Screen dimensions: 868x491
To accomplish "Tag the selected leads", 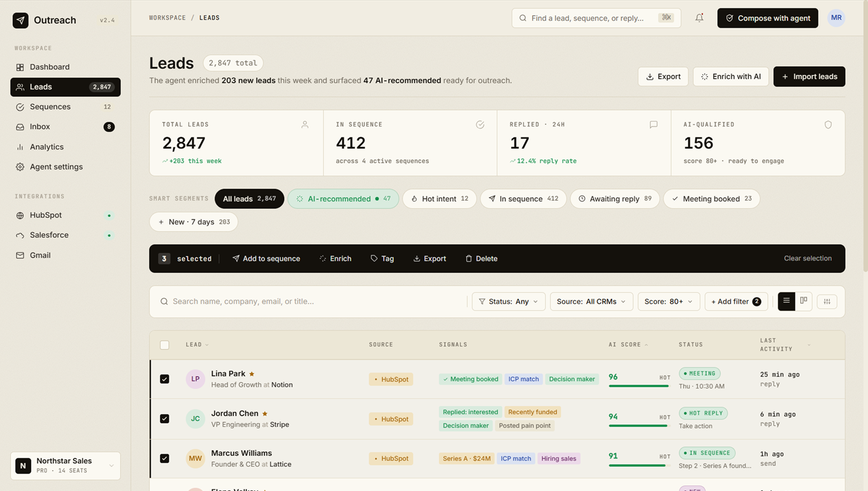I will point(382,259).
